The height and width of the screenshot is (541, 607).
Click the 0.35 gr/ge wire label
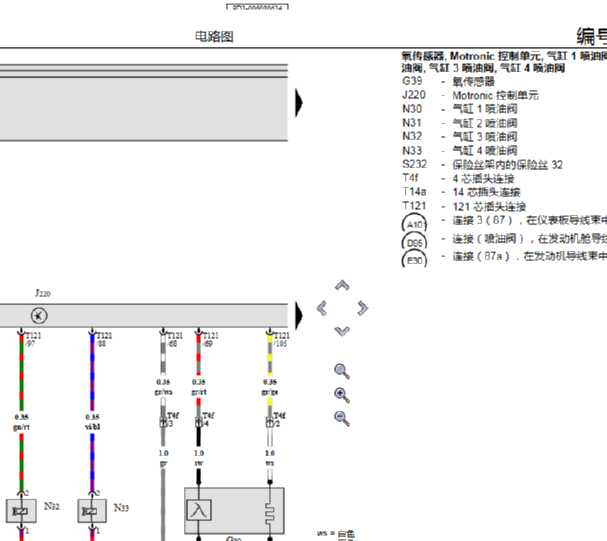pyautogui.click(x=270, y=387)
